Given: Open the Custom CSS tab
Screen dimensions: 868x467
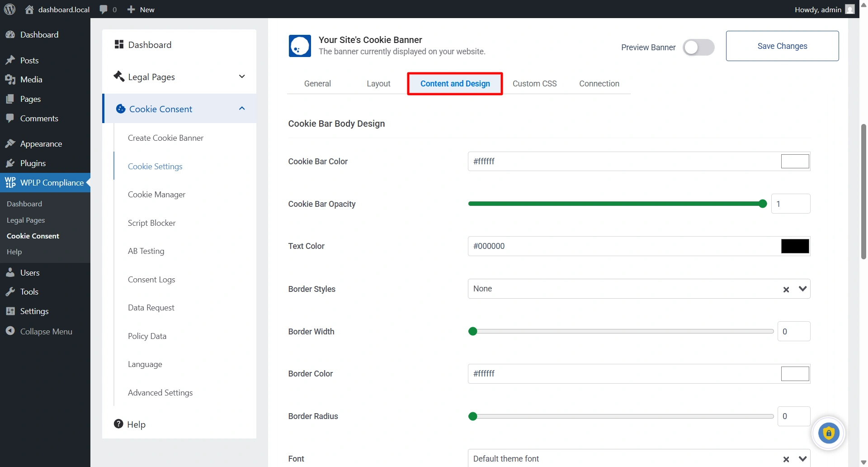Looking at the screenshot, I should (534, 84).
